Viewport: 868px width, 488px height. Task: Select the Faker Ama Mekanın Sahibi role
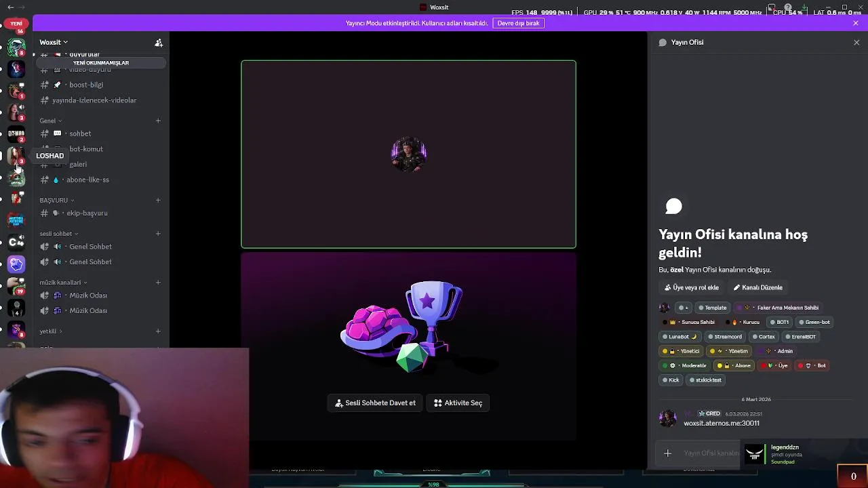(x=779, y=308)
